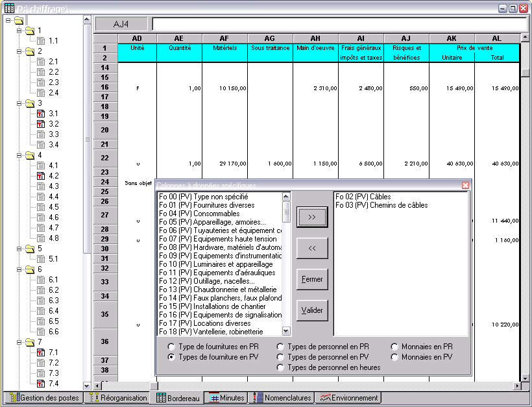
Task: Click the red document icon for item 4.2
Action: pyautogui.click(x=40, y=176)
